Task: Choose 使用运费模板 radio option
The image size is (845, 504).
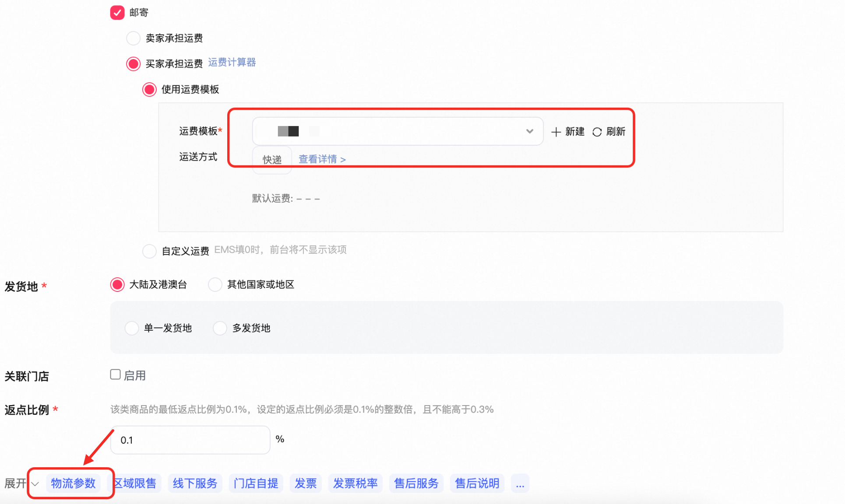Action: (x=149, y=90)
